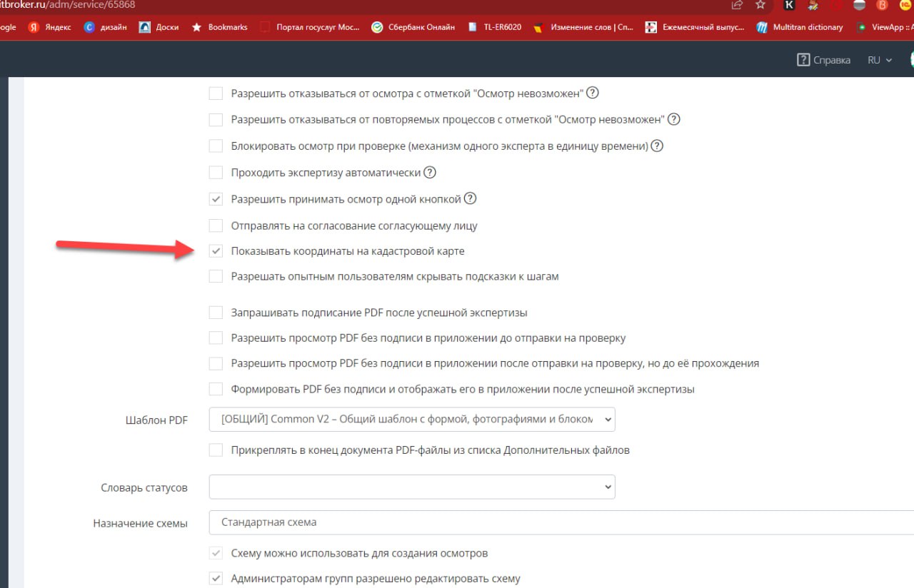Open the TL-ER6020 bookmark
Image resolution: width=914 pixels, height=588 pixels.
coord(494,27)
